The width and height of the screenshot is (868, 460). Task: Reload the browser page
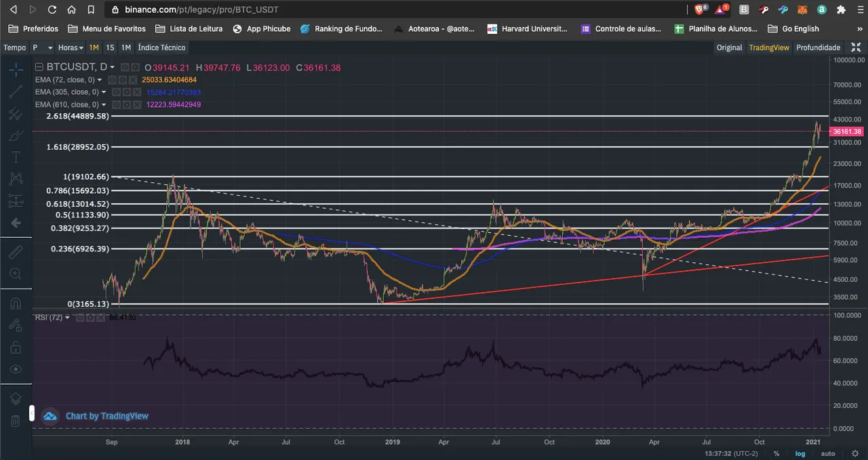[52, 9]
